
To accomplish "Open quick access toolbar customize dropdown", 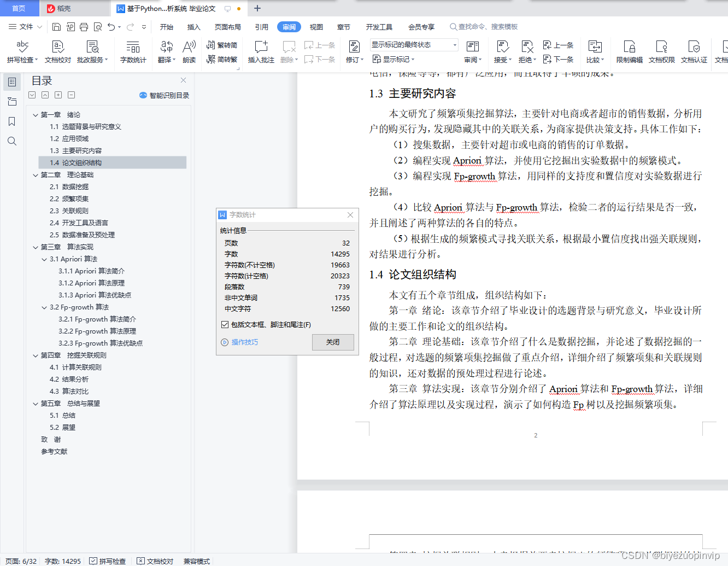I will click(x=144, y=26).
